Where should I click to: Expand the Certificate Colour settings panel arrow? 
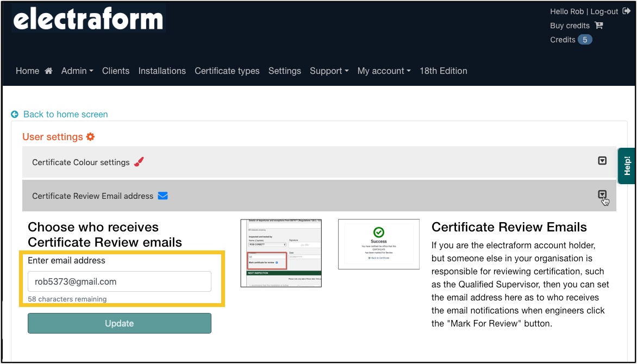pos(602,160)
